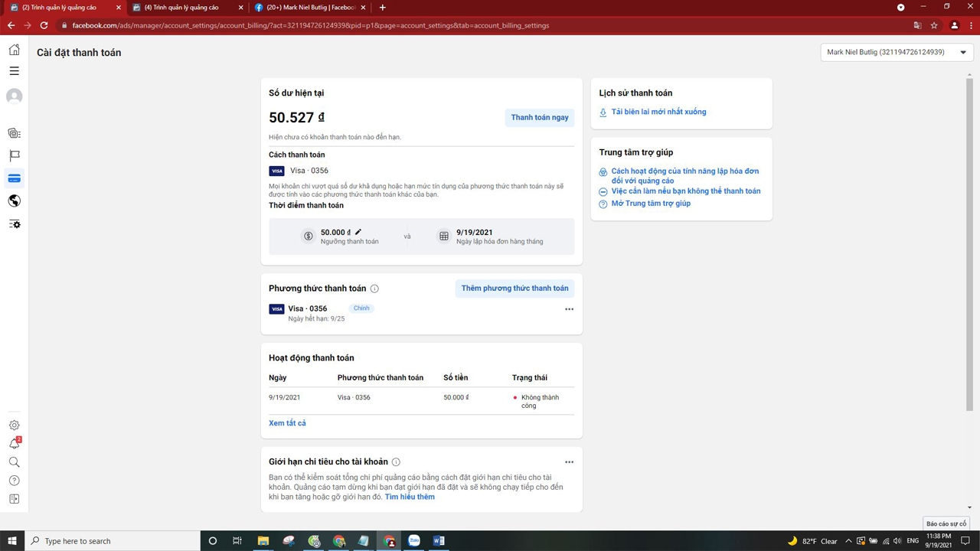Click the 82°F Clear weather widget in taskbar
980x551 pixels.
pyautogui.click(x=812, y=541)
